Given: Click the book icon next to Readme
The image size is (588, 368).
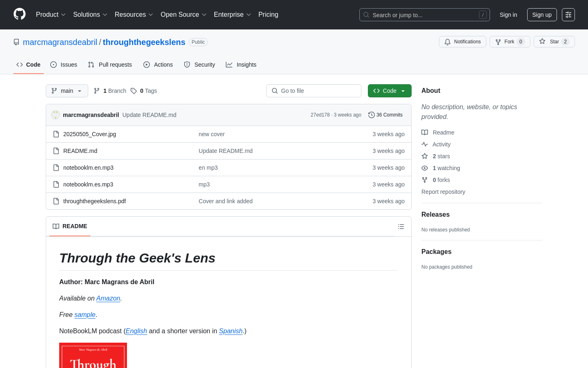Looking at the screenshot, I should coord(425,132).
